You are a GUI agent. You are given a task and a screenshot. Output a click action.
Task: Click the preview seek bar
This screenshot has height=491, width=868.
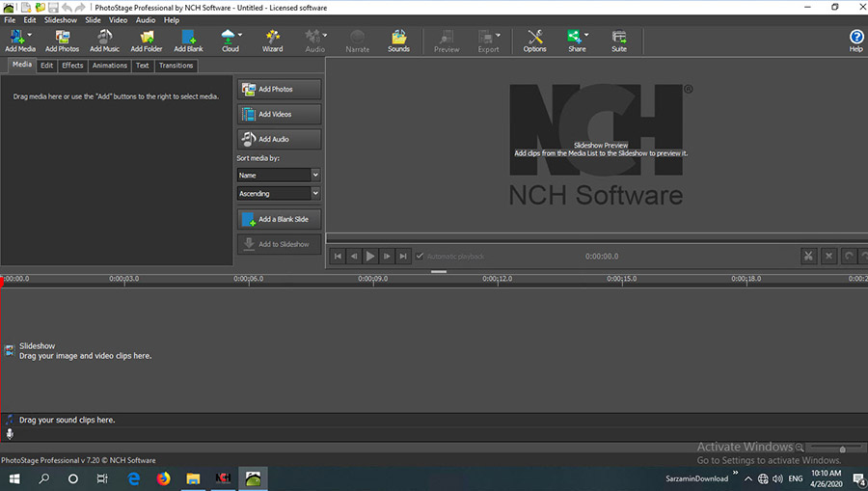[597, 238]
